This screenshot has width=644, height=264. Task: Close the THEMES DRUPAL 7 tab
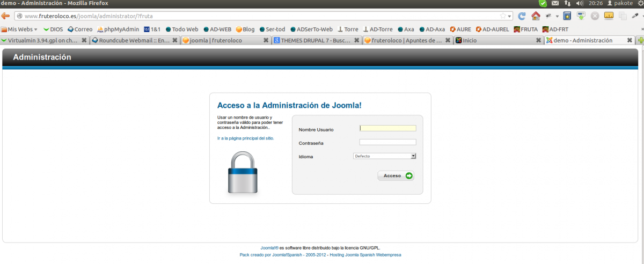click(x=357, y=40)
